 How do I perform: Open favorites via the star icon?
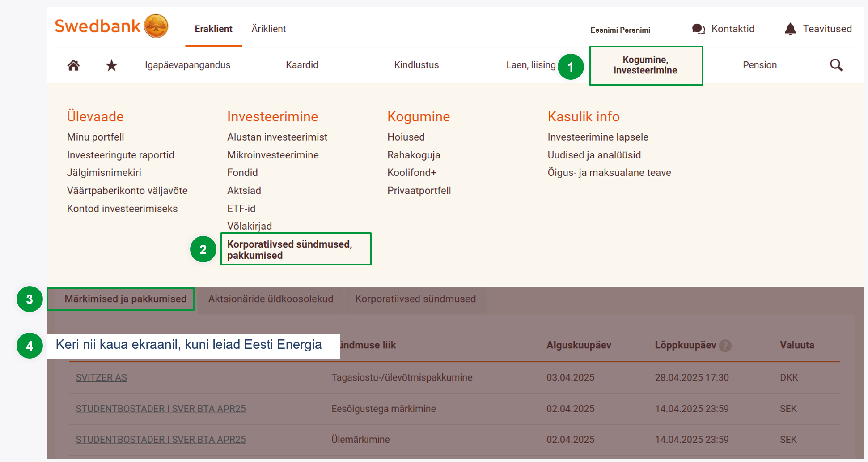(x=111, y=65)
